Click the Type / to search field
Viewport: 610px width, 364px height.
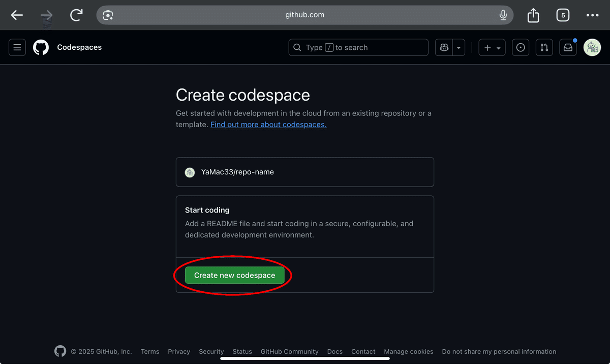pos(358,47)
